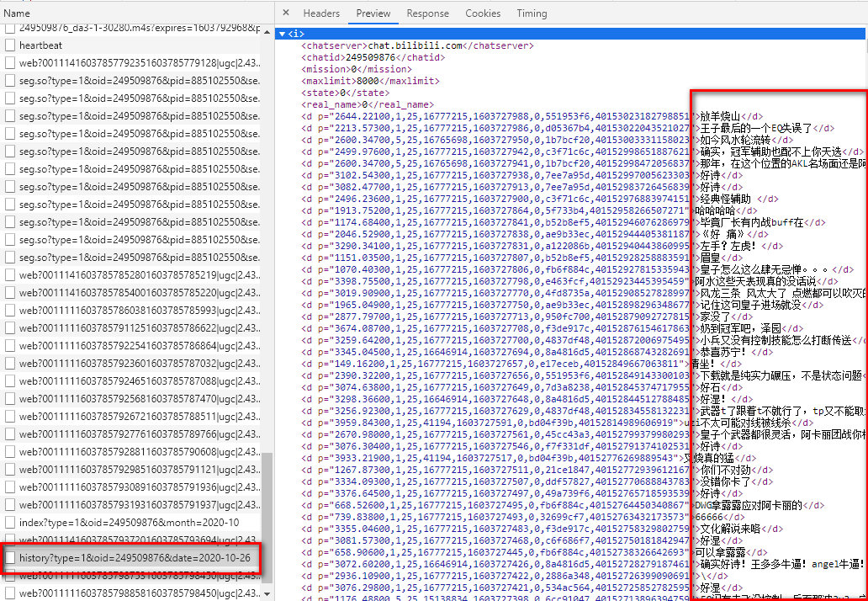Click file icon of web?...785790608 request
Viewport: 868px width, 601px height.
(10, 452)
